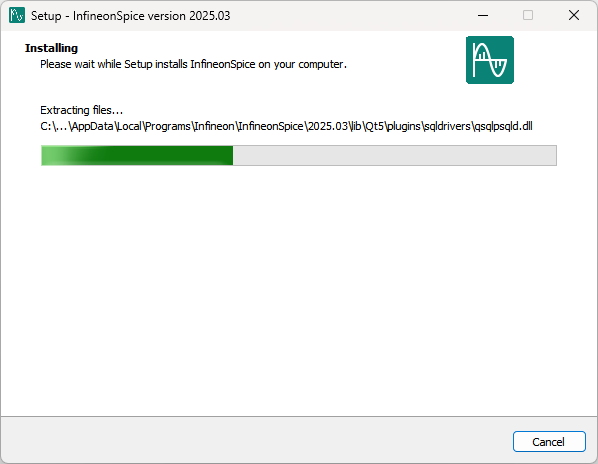This screenshot has width=598, height=464.
Task: Click the bold "Installing" heading
Action: pyautogui.click(x=51, y=48)
